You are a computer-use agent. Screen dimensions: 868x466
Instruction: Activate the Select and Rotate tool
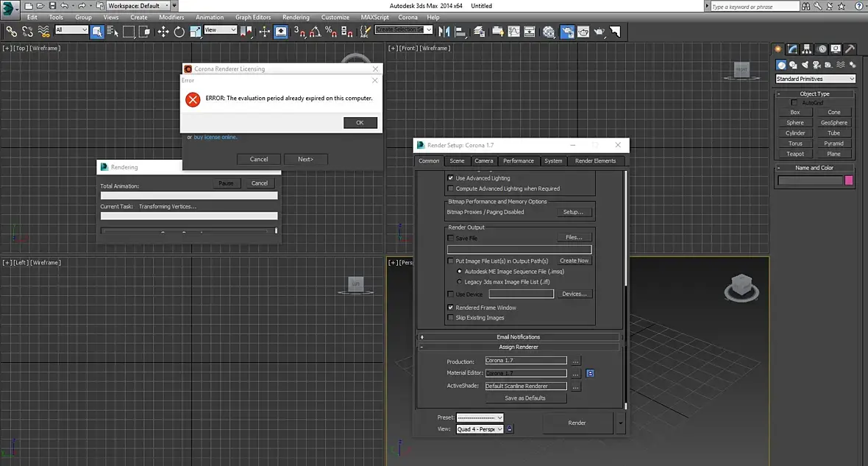pyautogui.click(x=179, y=32)
